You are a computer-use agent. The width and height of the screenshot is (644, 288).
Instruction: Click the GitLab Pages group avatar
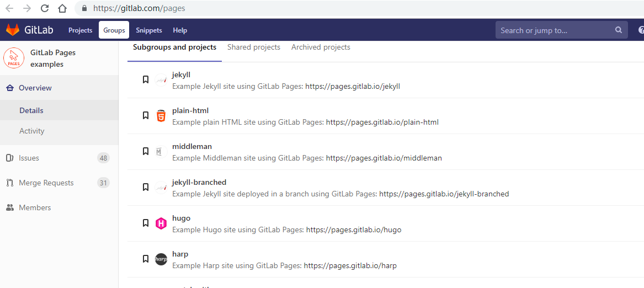pyautogui.click(x=14, y=58)
